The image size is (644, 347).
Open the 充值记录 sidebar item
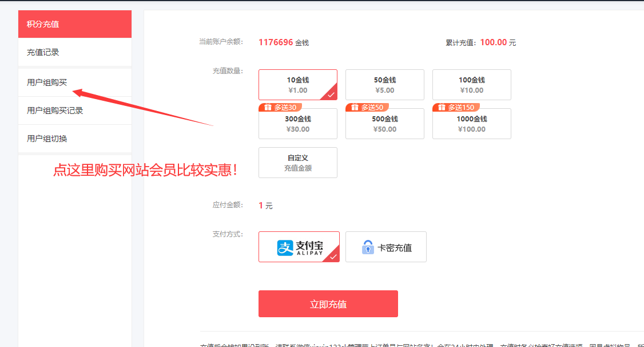pyautogui.click(x=75, y=52)
